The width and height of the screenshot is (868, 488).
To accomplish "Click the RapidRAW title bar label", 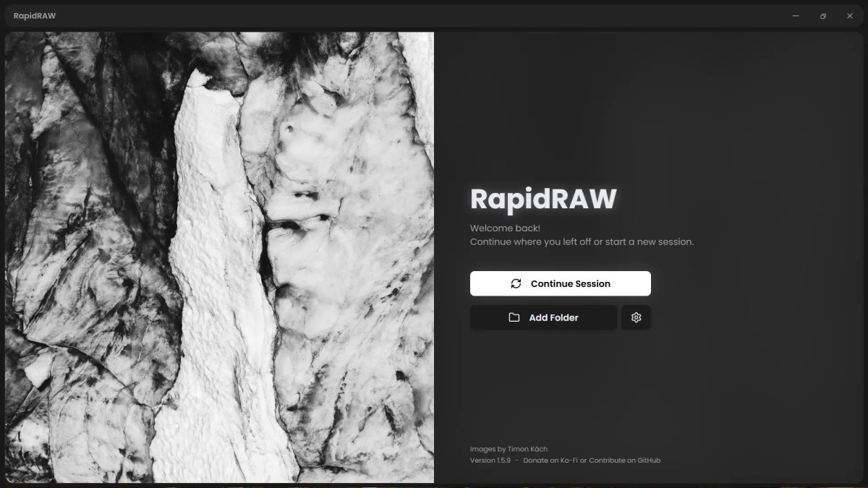I will coord(35,16).
